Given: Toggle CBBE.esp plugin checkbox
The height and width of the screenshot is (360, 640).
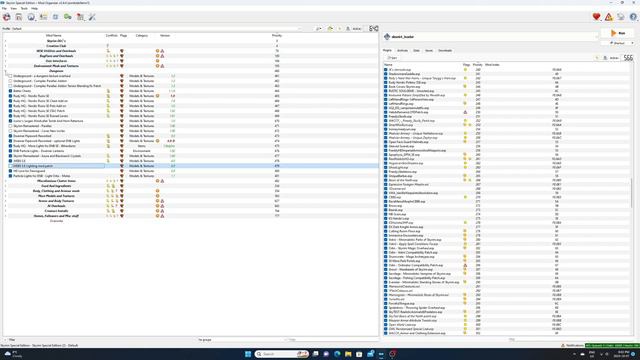Looking at the screenshot, I should [386, 197].
